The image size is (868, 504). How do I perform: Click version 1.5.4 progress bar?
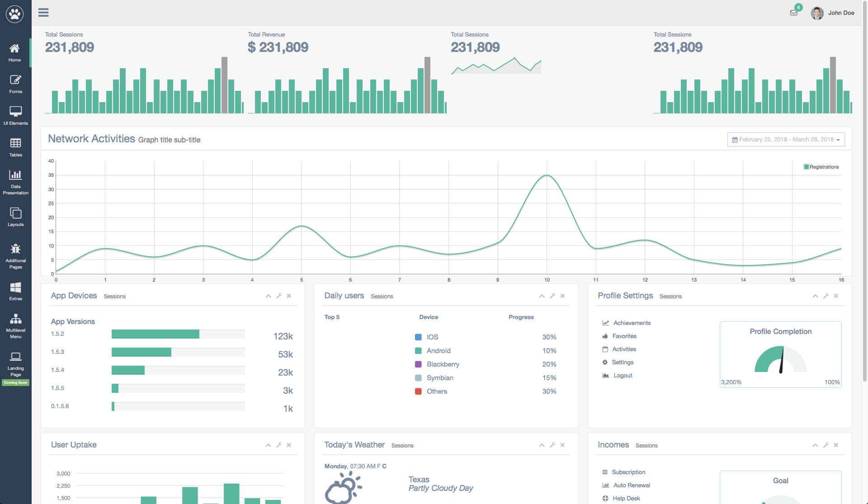tap(178, 370)
